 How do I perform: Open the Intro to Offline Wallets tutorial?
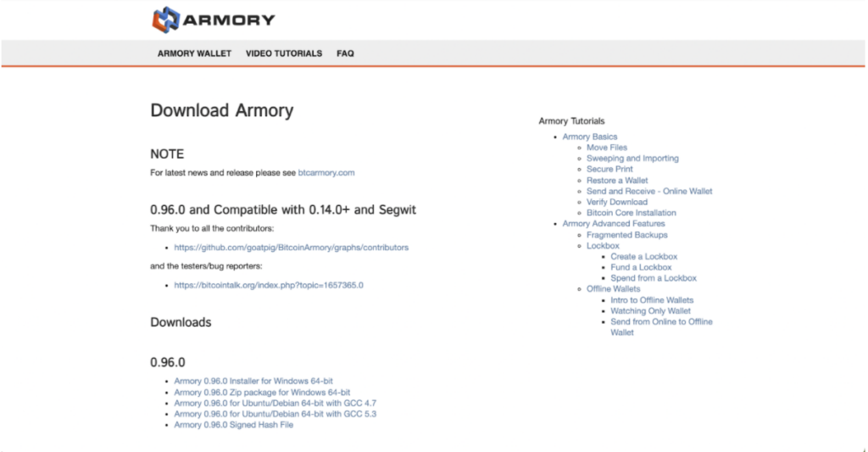point(652,300)
